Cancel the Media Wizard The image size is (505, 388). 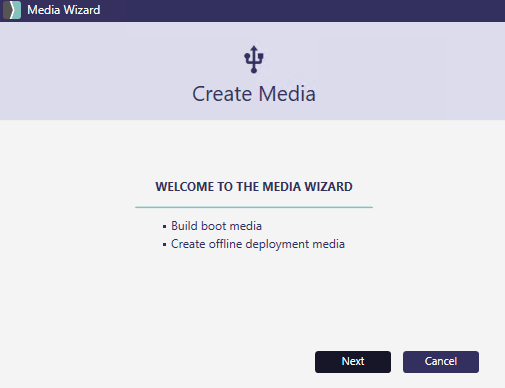[x=441, y=362]
